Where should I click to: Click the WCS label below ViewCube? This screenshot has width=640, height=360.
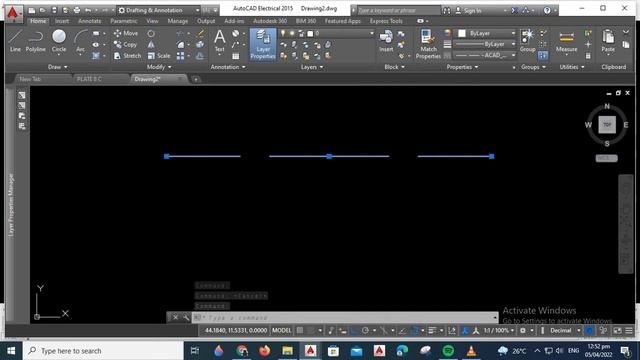(x=607, y=158)
